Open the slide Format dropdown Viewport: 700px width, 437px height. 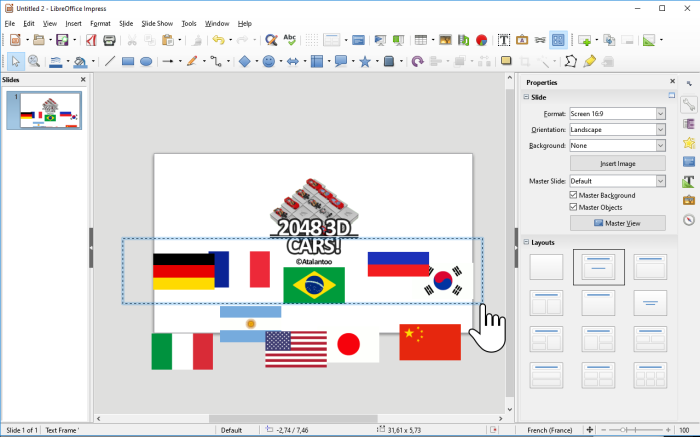coord(617,113)
